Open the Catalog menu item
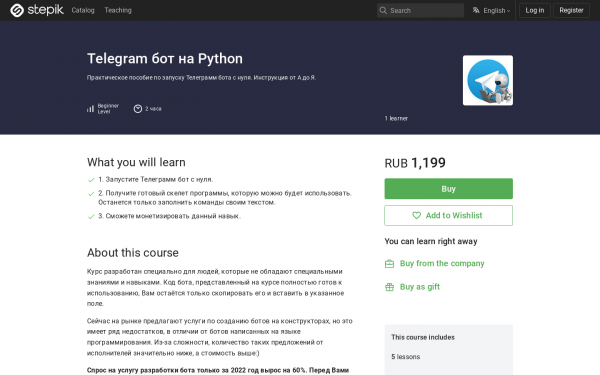This screenshot has width=600, height=375. [83, 10]
